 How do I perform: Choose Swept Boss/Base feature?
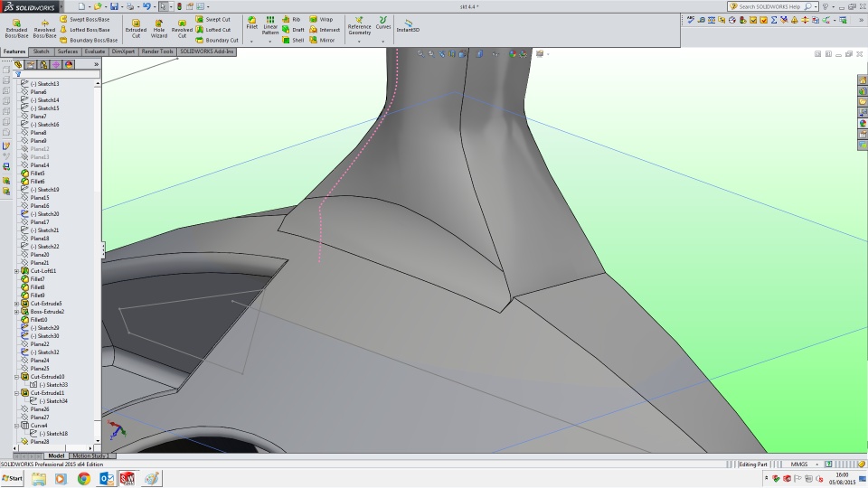[85, 19]
